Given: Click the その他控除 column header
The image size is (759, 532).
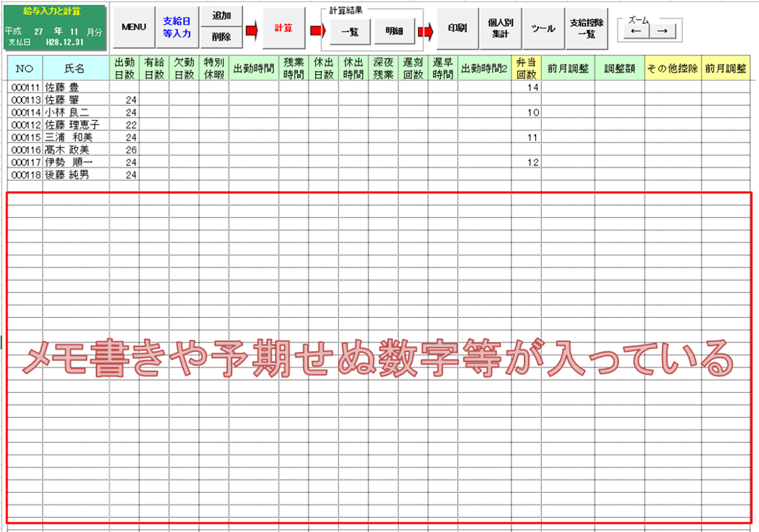Looking at the screenshot, I should (672, 68).
